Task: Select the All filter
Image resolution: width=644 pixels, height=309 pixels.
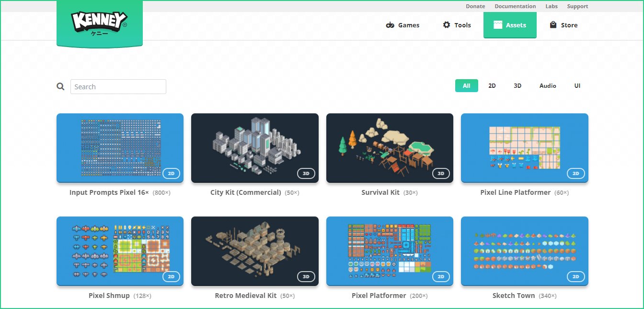Action: pos(467,86)
